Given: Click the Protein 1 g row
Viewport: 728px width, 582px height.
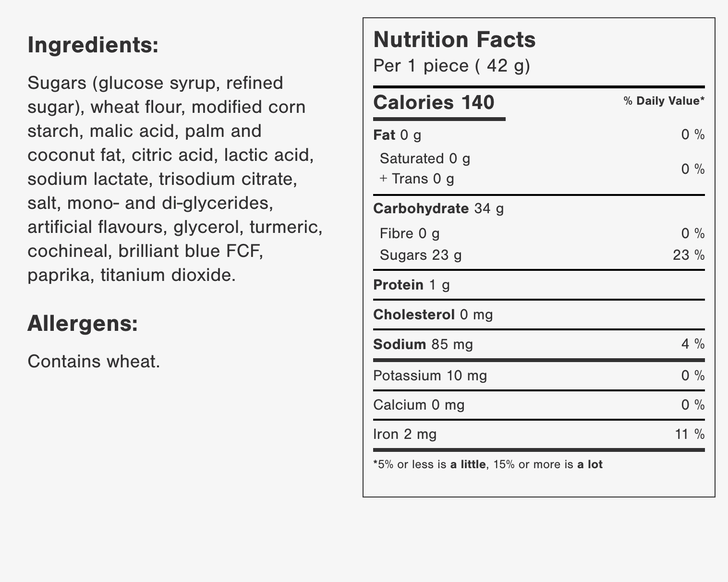Looking at the screenshot, I should (x=539, y=285).
